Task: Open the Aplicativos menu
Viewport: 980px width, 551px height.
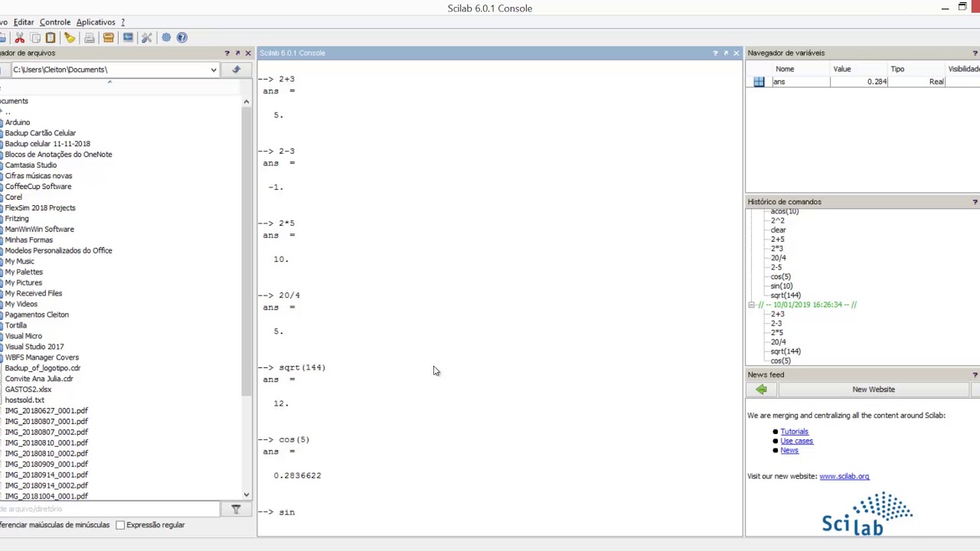Action: pyautogui.click(x=96, y=22)
